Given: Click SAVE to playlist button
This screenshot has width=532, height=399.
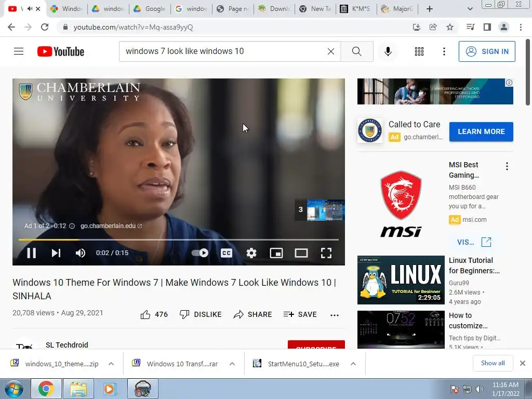Looking at the screenshot, I should pos(300,314).
